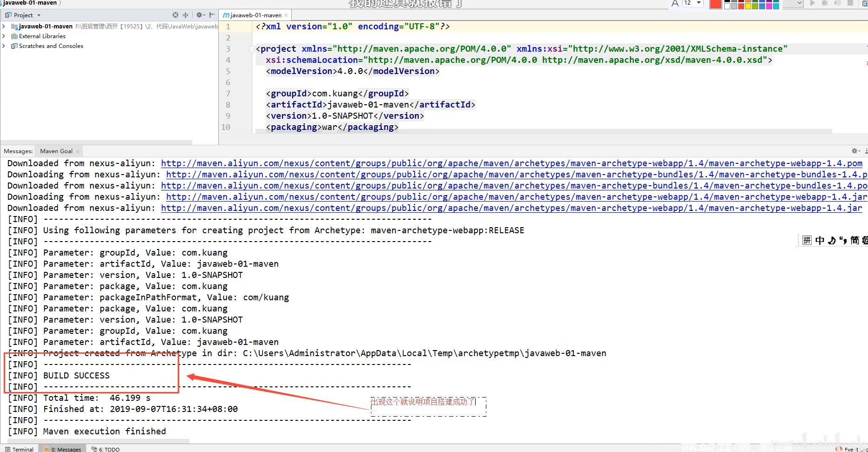Expand the Scratches and Consoles node
The width and height of the screenshot is (868, 452).
[x=4, y=46]
